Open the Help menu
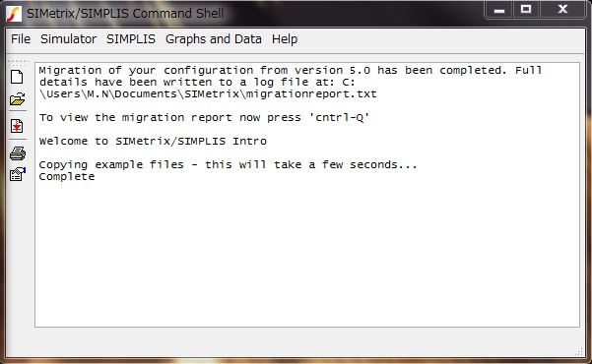592x364 pixels. [x=285, y=38]
